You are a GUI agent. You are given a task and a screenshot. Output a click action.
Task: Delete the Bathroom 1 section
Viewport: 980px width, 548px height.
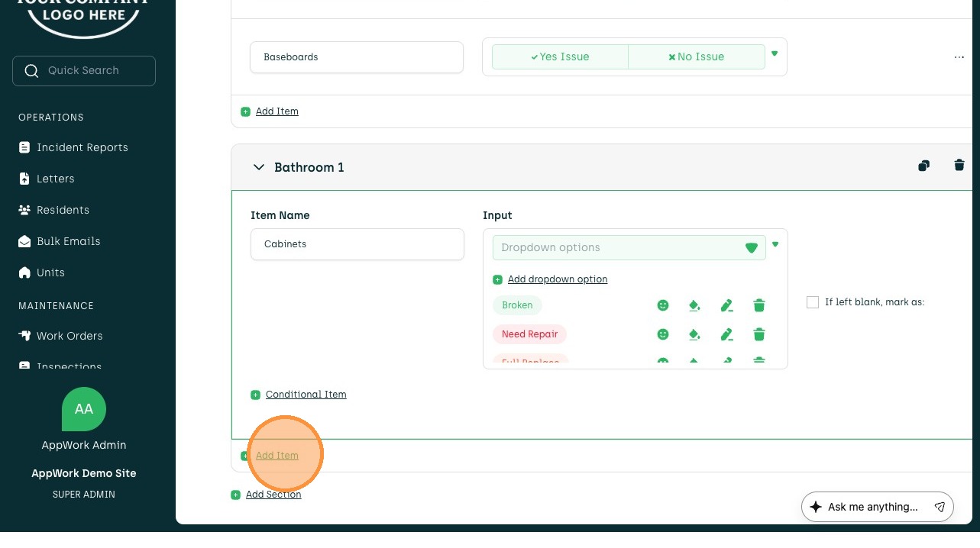pyautogui.click(x=959, y=166)
